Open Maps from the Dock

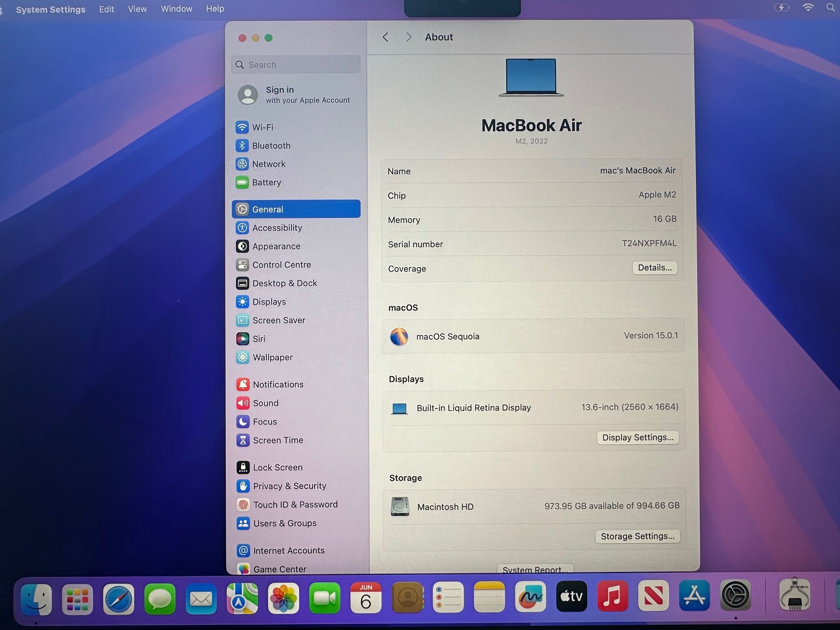point(242,598)
